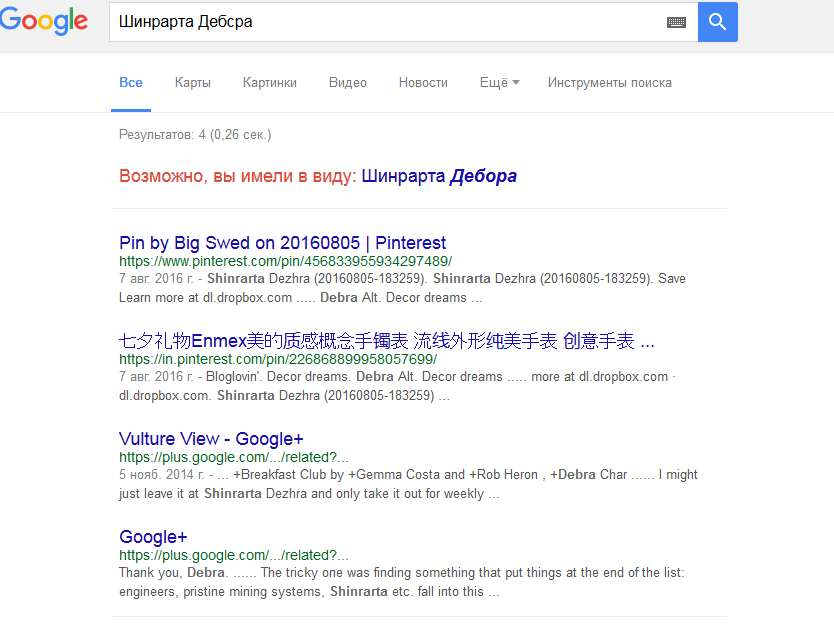
Task: Open Vulture View - Google+ result
Action: point(211,439)
